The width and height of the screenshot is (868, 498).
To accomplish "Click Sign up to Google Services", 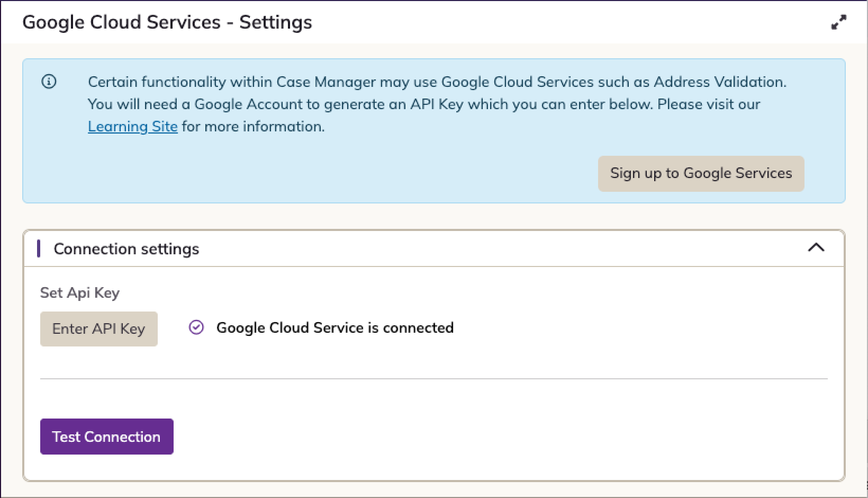I will [701, 173].
